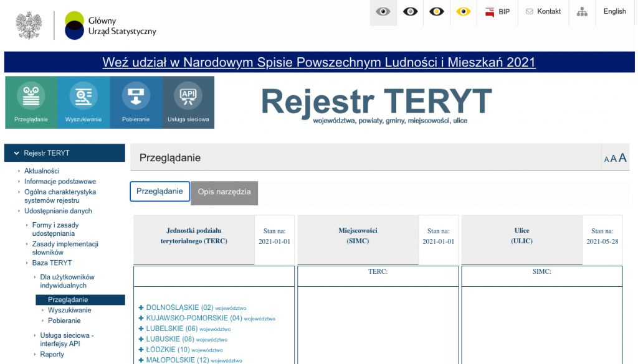Expand ŁÓDZKIE (10) with its plus icon
Viewport: 638px width, 364px height.
pos(141,350)
